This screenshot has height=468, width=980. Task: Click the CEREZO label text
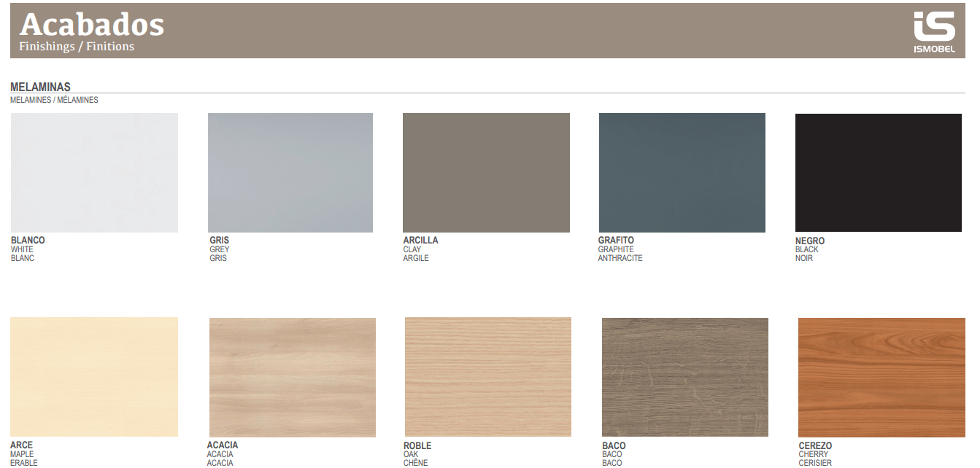pos(815,445)
